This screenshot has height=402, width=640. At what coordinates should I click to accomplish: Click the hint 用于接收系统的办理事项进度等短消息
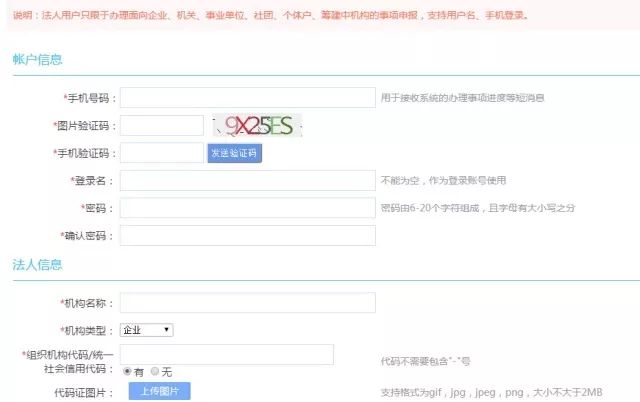tap(462, 98)
